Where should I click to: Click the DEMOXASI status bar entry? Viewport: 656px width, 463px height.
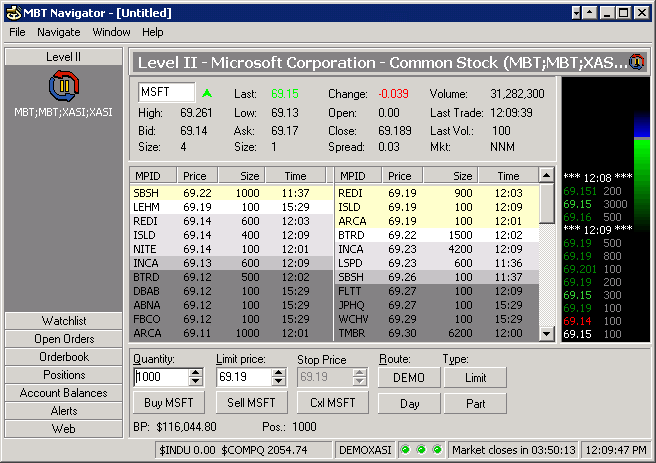[x=365, y=450]
